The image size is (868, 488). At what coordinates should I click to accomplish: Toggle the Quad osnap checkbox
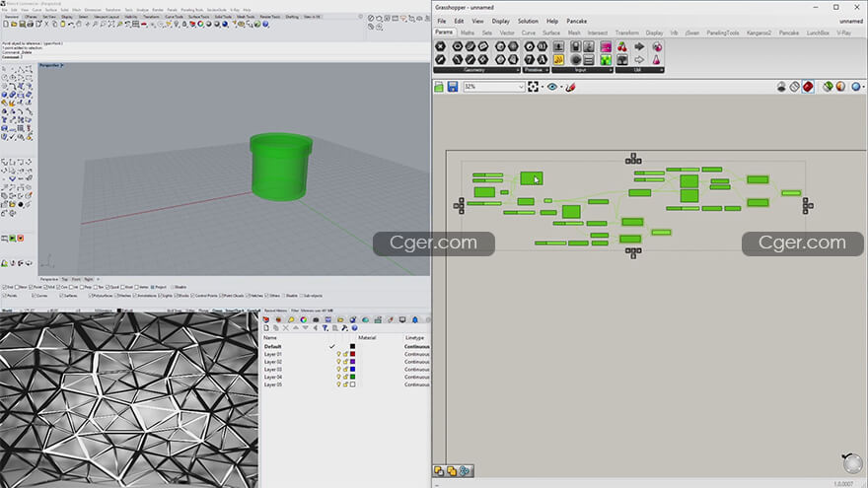coord(108,287)
